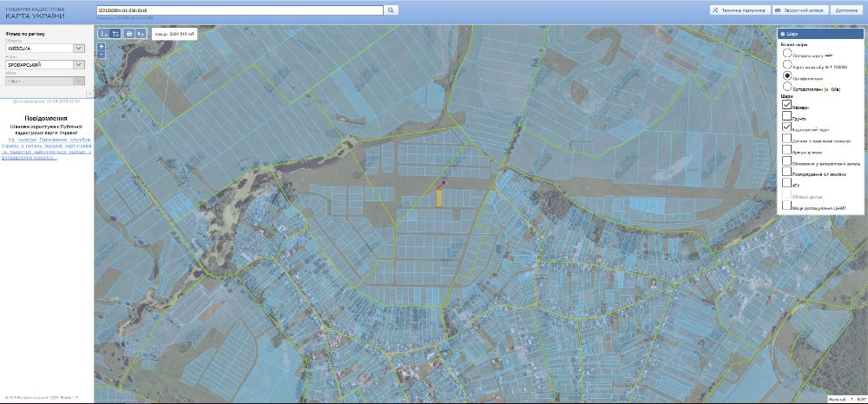868x404 pixels.
Task: Click the magnifier search button
Action: click(391, 10)
